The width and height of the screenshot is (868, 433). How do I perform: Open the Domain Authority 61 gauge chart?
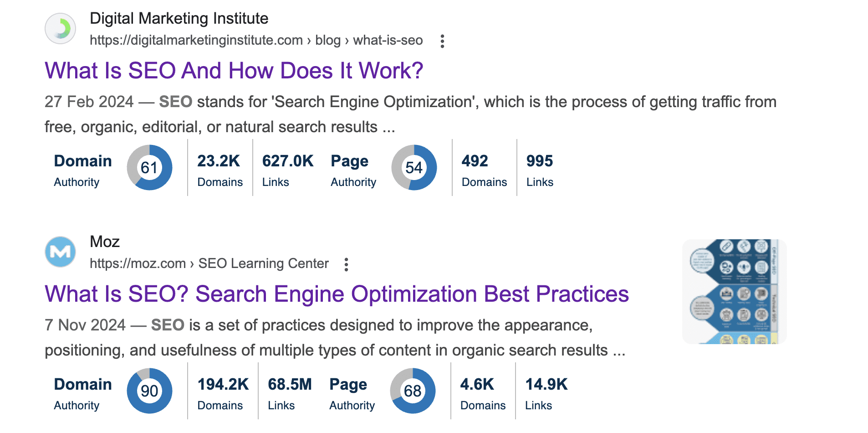(x=149, y=167)
